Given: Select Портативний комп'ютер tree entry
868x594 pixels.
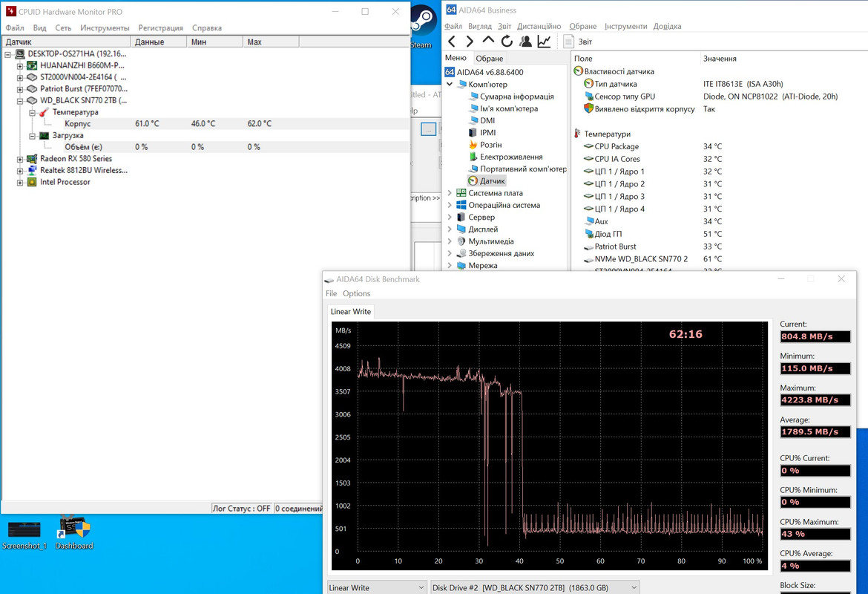Looking at the screenshot, I should (518, 169).
